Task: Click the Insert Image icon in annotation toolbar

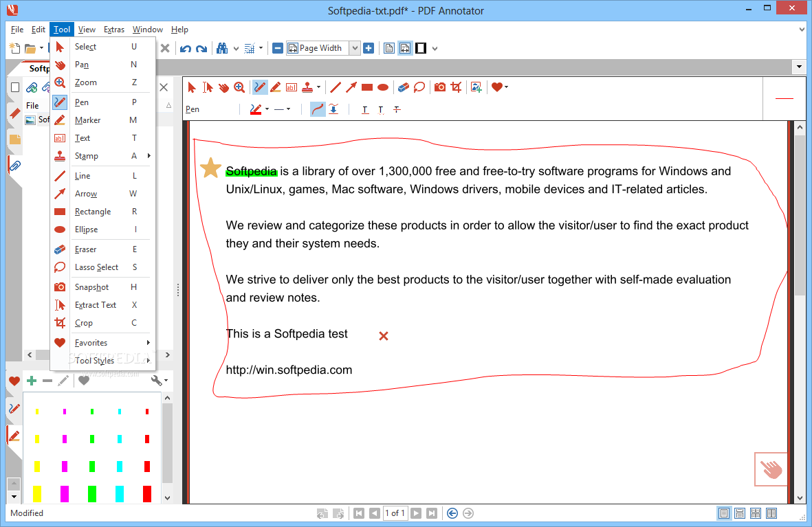Action: pos(476,87)
